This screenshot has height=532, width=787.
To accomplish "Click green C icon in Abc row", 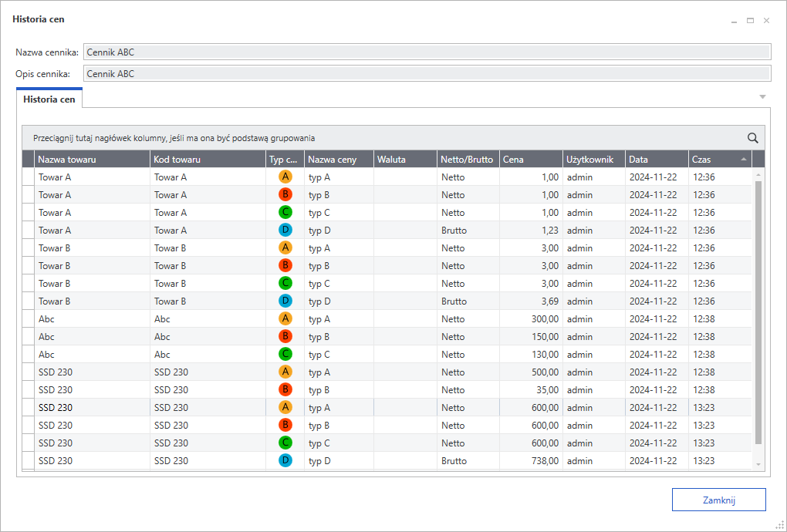I will (285, 354).
